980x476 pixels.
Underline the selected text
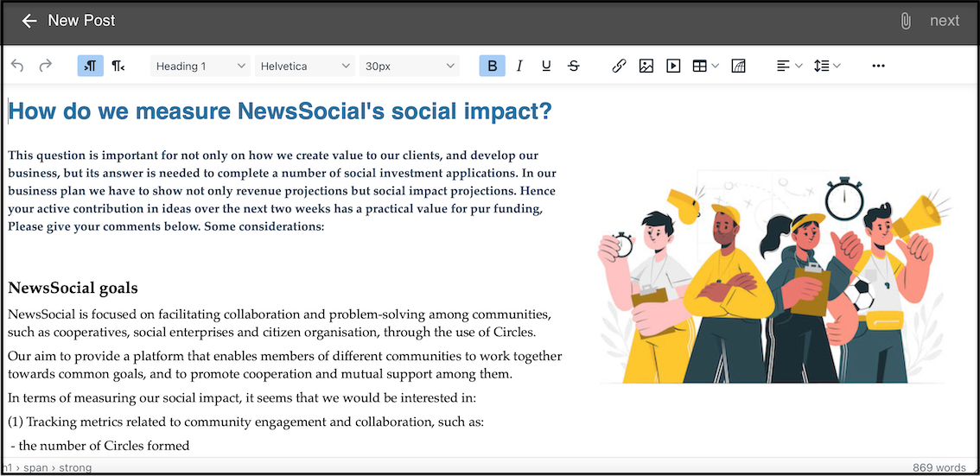[546, 66]
